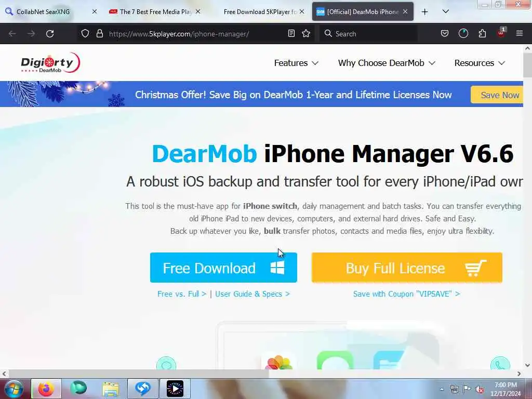Expand the Resources menu
532x399 pixels.
[x=480, y=63]
